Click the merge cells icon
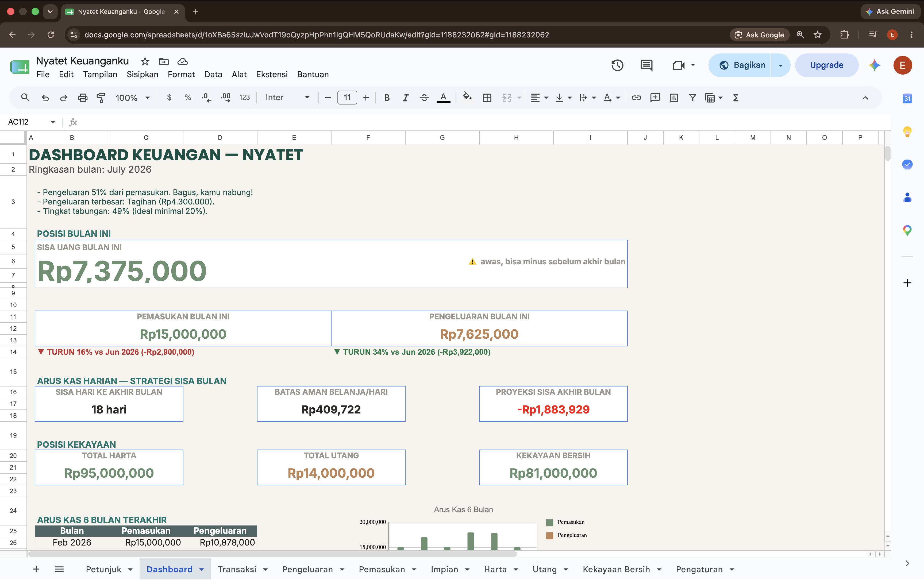924x580 pixels. (507, 98)
